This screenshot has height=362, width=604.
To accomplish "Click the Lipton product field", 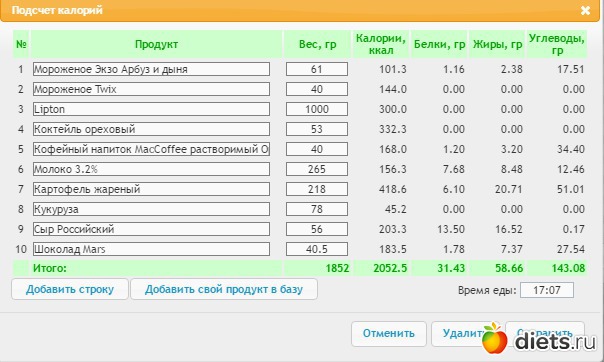I will point(151,109).
